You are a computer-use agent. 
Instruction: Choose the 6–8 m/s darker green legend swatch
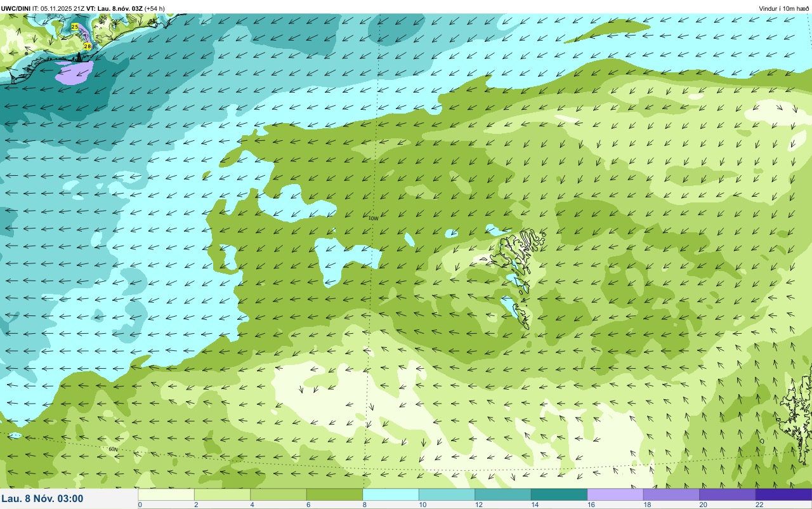coord(334,494)
